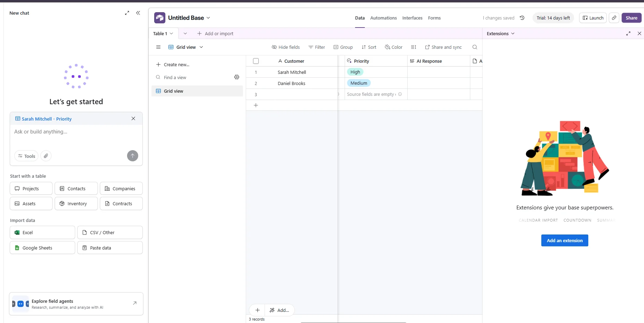
Task: Send the chat message with arrow button
Action: point(133,156)
